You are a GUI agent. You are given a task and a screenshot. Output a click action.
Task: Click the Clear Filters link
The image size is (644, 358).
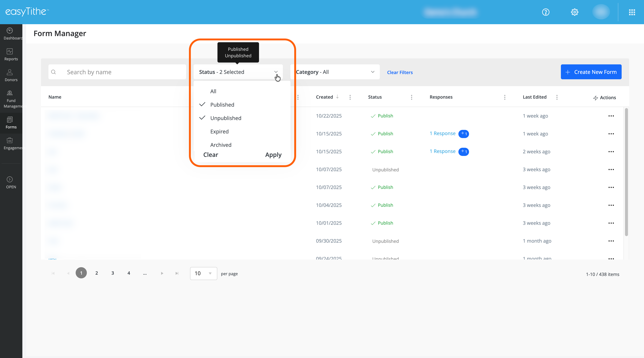[400, 72]
